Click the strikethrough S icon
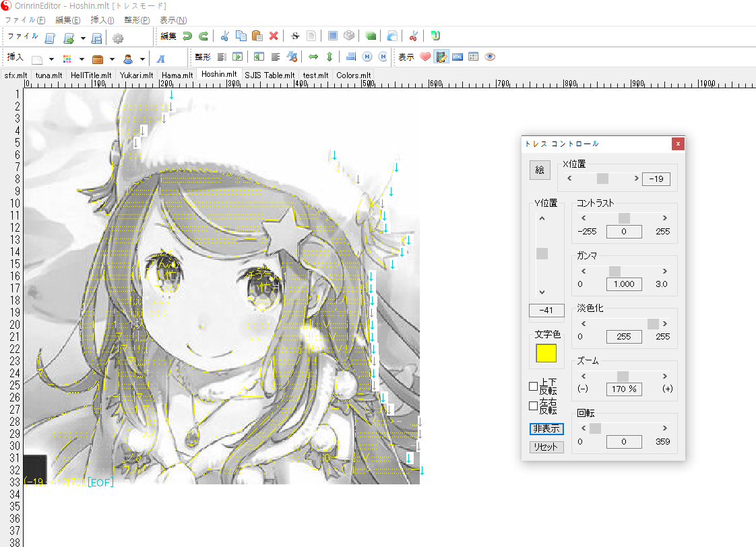756x547 pixels. tap(295, 36)
